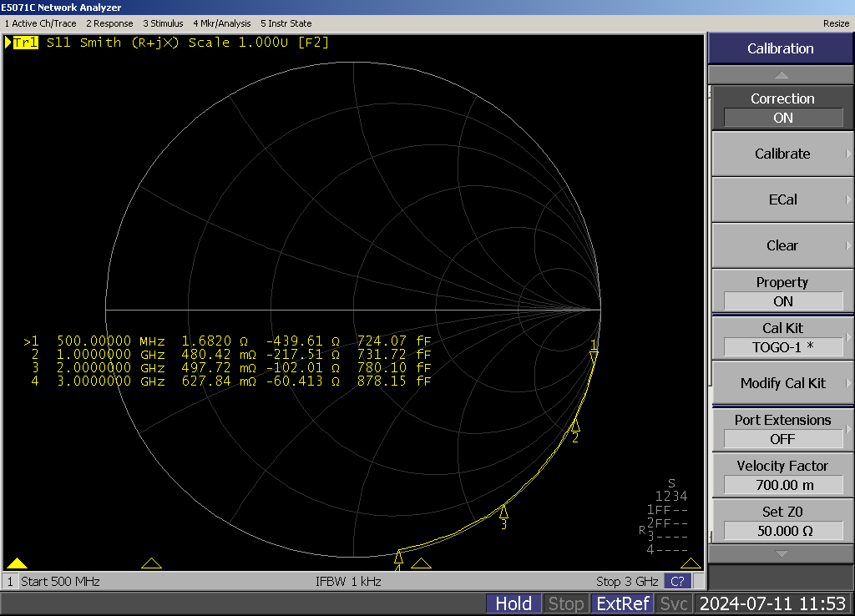Select marker 4 triangle on the chart edge

398,557
